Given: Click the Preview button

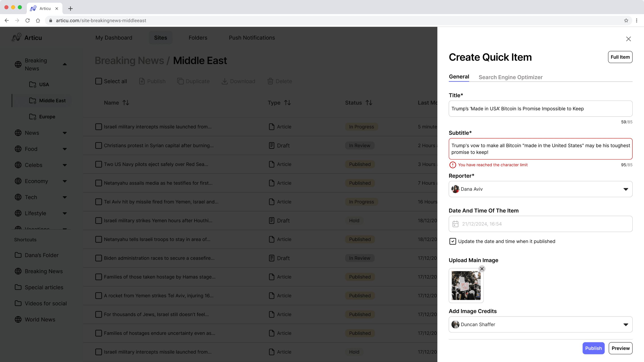Looking at the screenshot, I should pyautogui.click(x=621, y=348).
